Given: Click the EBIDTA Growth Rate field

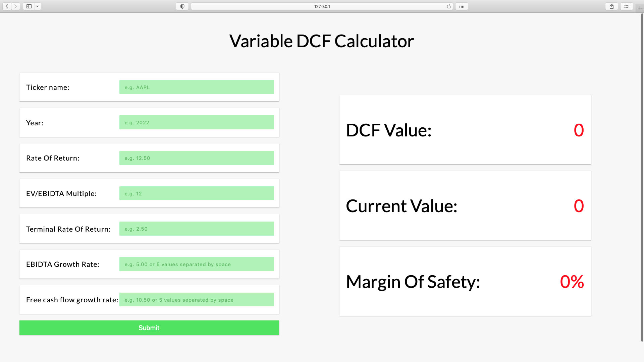Looking at the screenshot, I should coord(197,264).
